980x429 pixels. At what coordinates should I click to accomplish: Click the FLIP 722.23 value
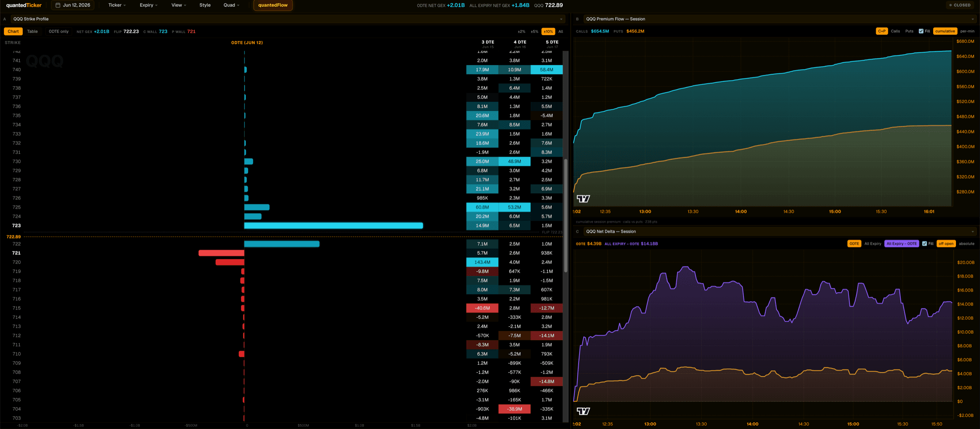tap(131, 32)
